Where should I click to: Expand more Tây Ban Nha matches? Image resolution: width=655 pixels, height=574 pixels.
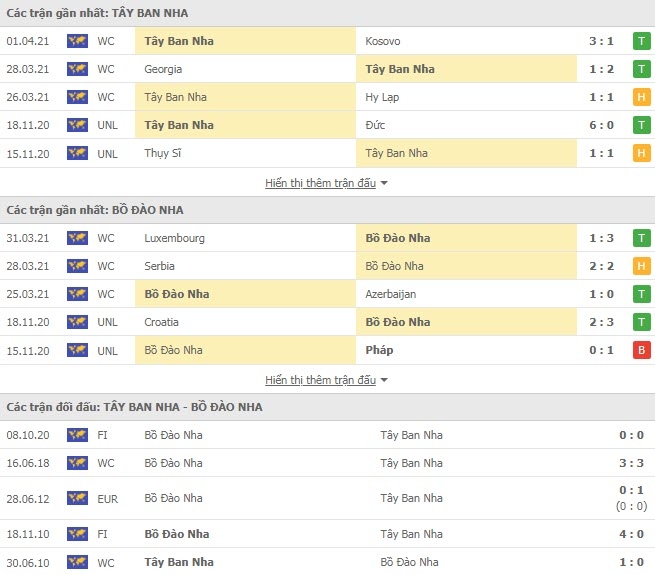(320, 183)
